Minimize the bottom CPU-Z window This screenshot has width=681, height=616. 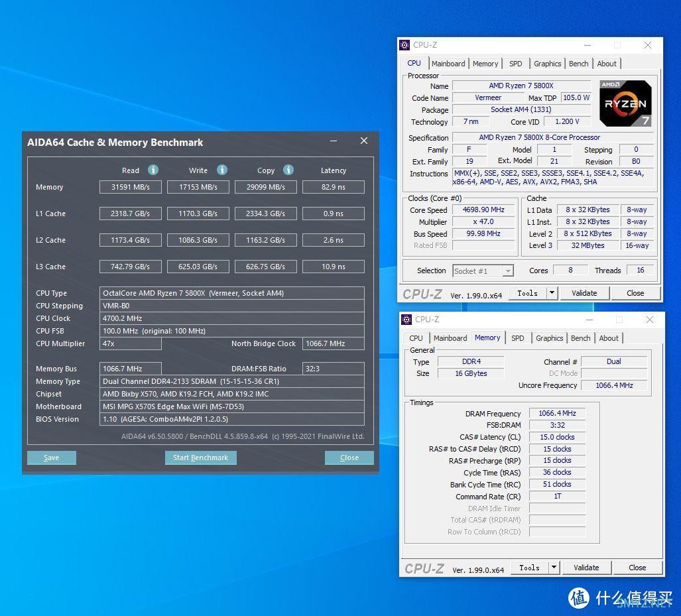pyautogui.click(x=589, y=320)
